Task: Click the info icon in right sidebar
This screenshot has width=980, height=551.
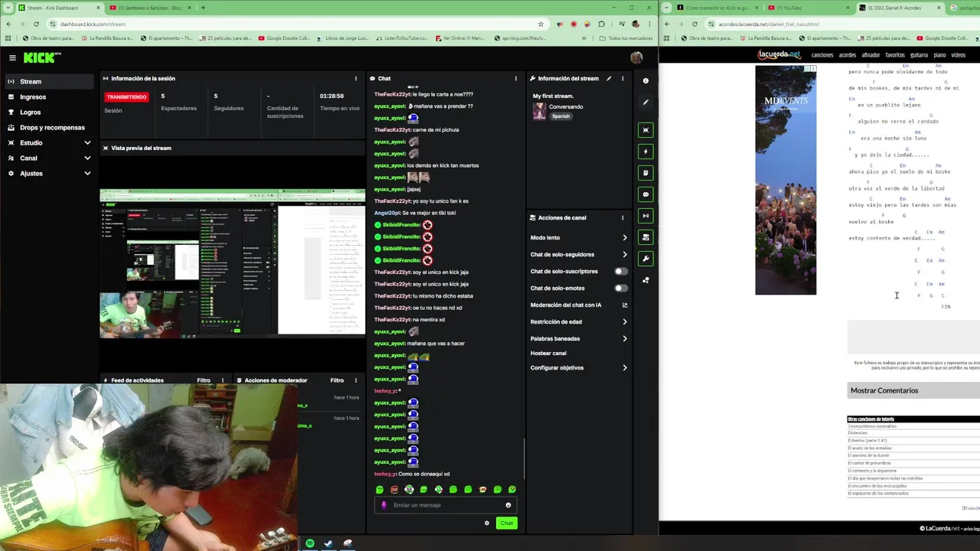Action: click(645, 80)
